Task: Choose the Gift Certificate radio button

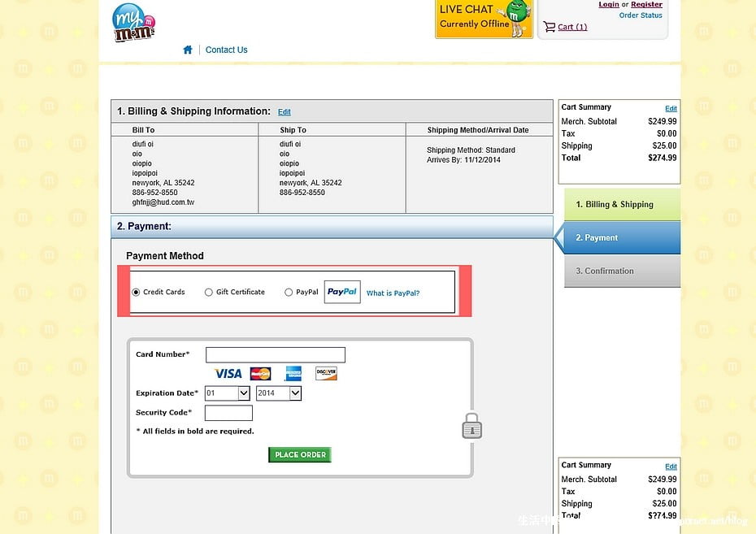Action: click(x=209, y=293)
